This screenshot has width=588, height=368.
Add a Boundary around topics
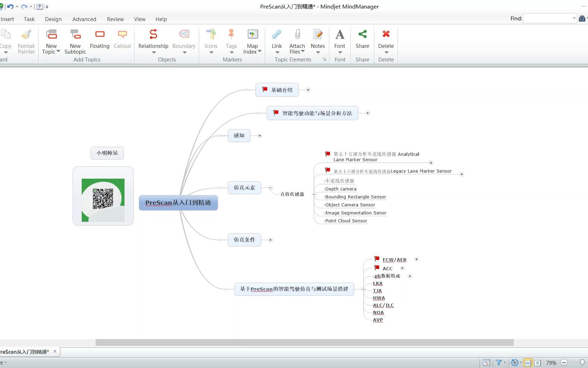click(x=184, y=41)
